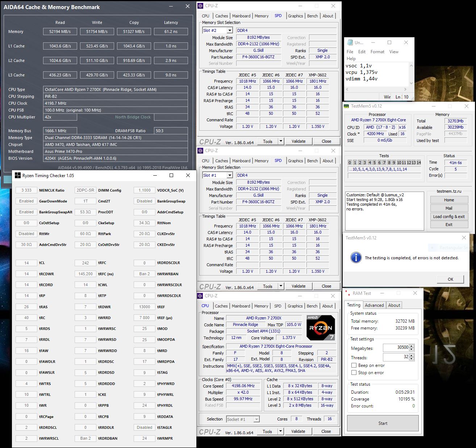This screenshot has width=476, height=448.
Task: Click the bottom CPU-Z window title icon
Action: pos(200,296)
